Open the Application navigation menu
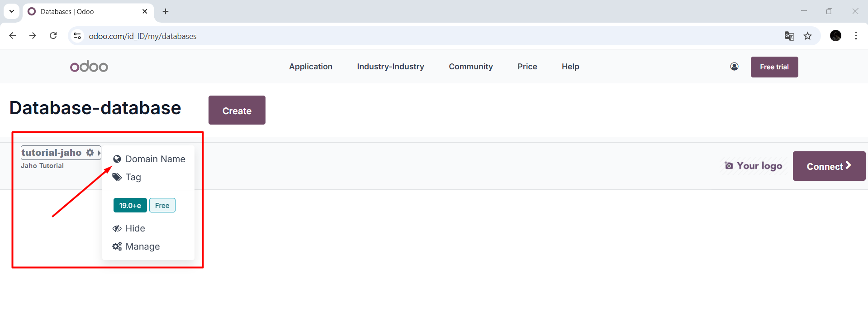 click(x=310, y=67)
